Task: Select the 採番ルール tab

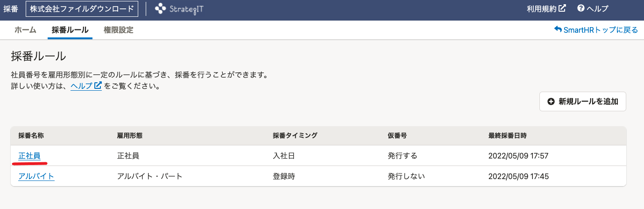Action: pos(70,30)
